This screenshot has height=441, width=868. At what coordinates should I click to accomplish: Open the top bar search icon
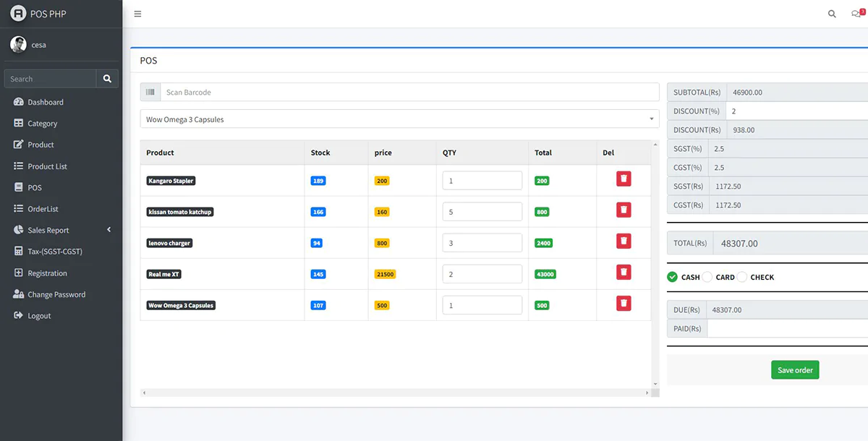tap(832, 14)
